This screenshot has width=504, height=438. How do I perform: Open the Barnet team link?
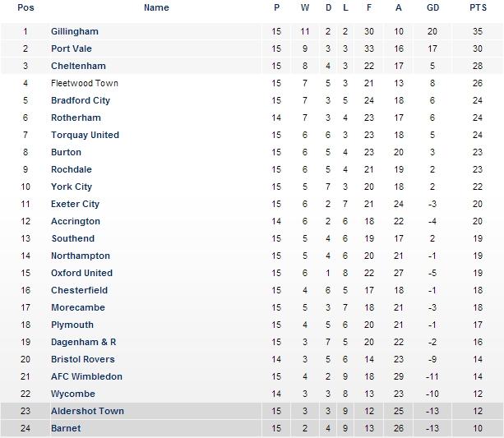(x=66, y=428)
